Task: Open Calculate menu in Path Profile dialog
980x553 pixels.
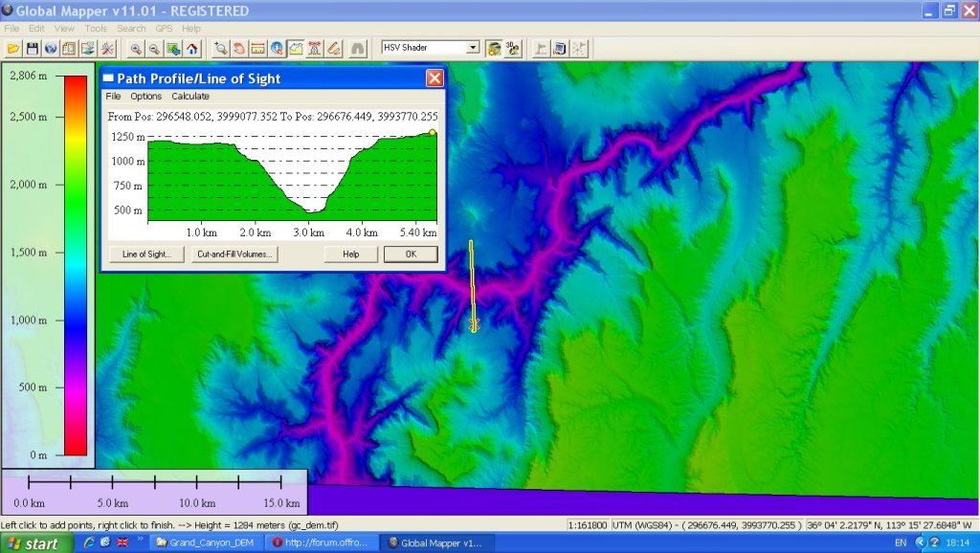Action: coord(190,96)
